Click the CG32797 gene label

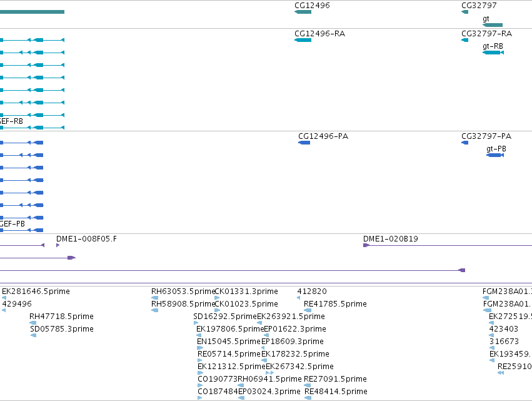pos(479,6)
